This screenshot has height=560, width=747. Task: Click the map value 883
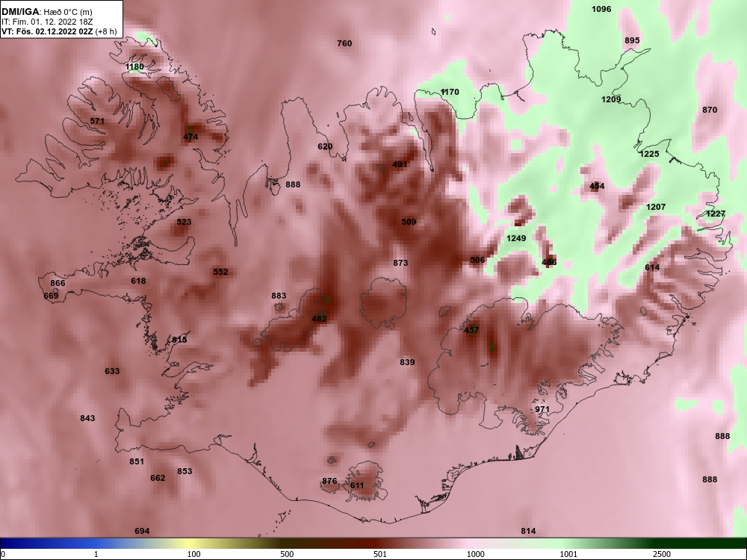point(279,296)
